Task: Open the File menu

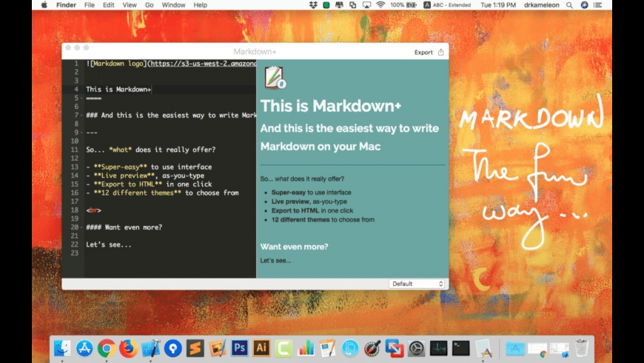Action: coord(89,5)
